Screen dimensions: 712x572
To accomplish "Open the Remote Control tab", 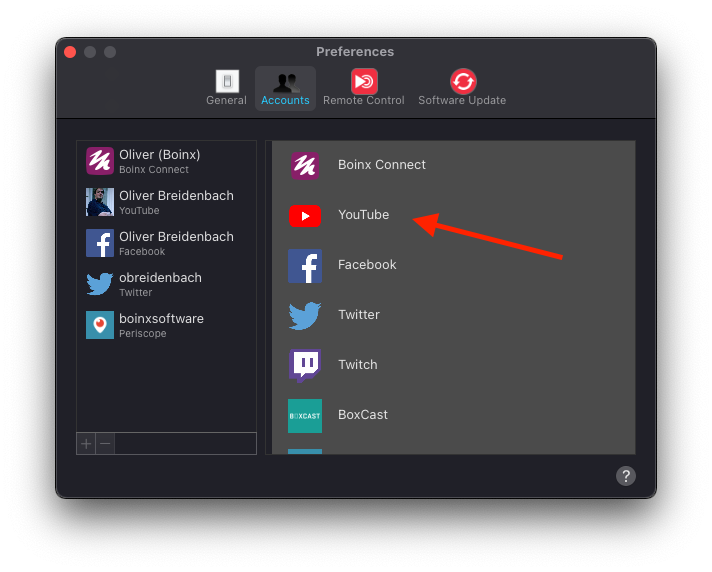I will (363, 88).
